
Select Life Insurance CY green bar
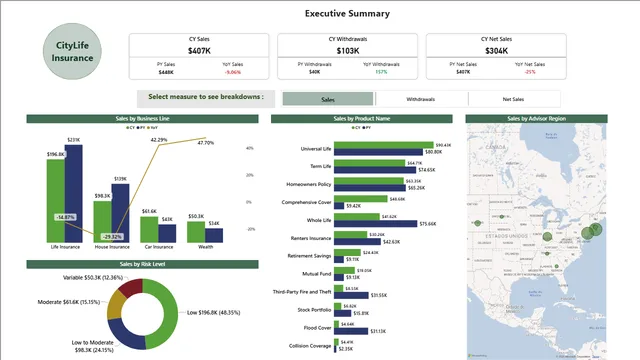click(x=56, y=201)
